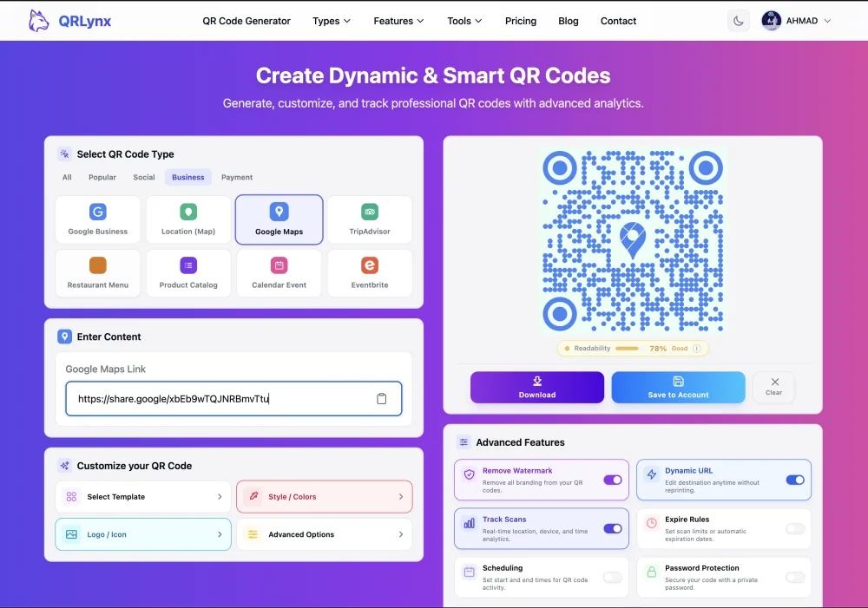Select the Eventbrite type icon
The height and width of the screenshot is (608, 868).
(x=370, y=265)
